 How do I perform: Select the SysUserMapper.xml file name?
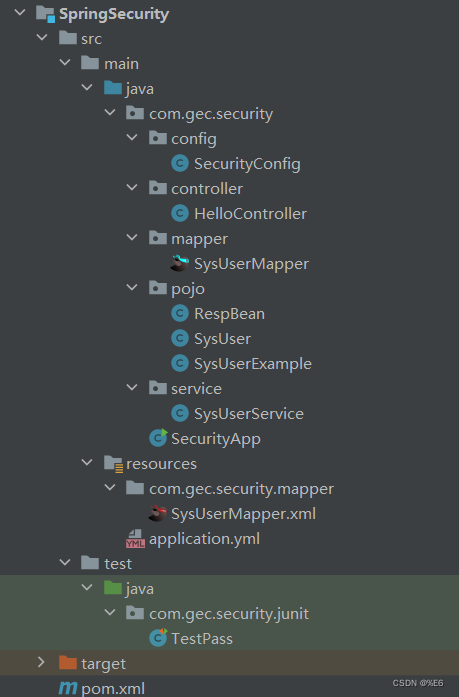(243, 514)
